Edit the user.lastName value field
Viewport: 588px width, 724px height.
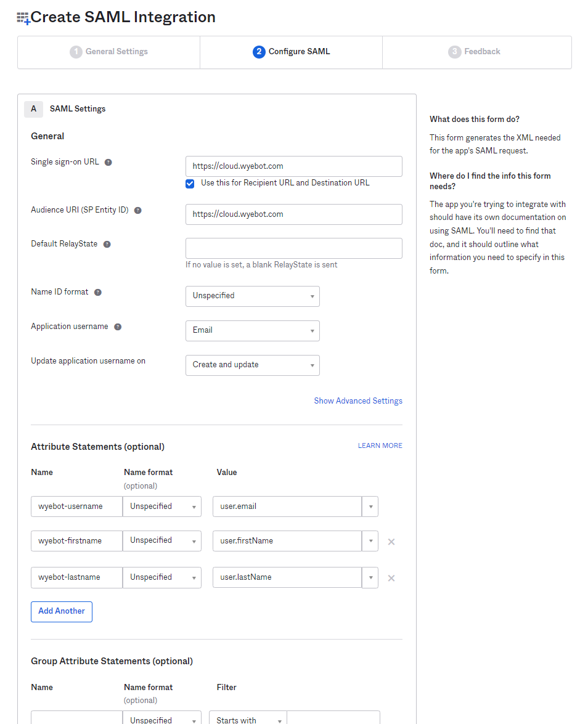(x=287, y=577)
